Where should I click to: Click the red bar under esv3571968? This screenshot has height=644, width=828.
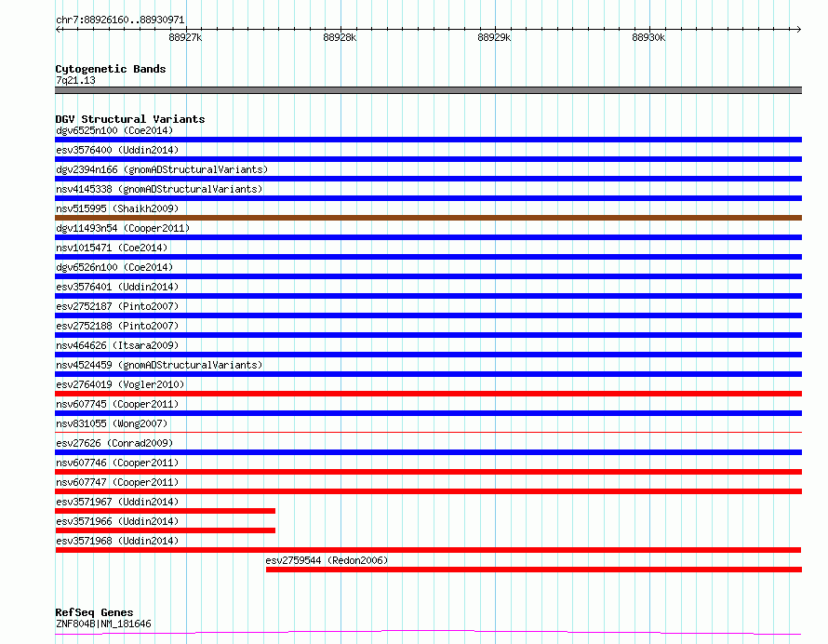pos(428,550)
